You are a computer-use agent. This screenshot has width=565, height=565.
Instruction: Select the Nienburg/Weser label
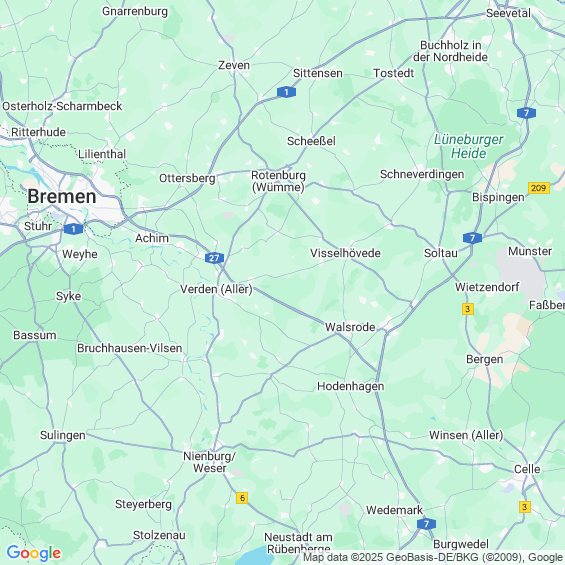[x=209, y=462]
